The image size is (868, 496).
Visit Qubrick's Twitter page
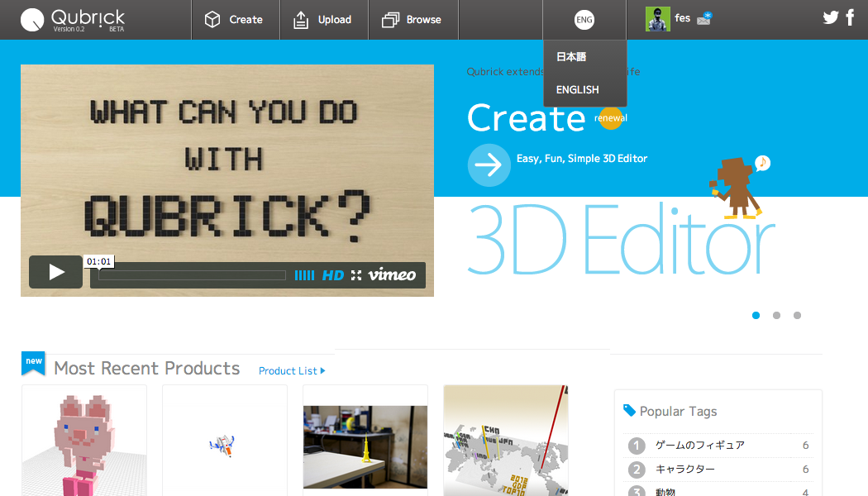point(830,17)
